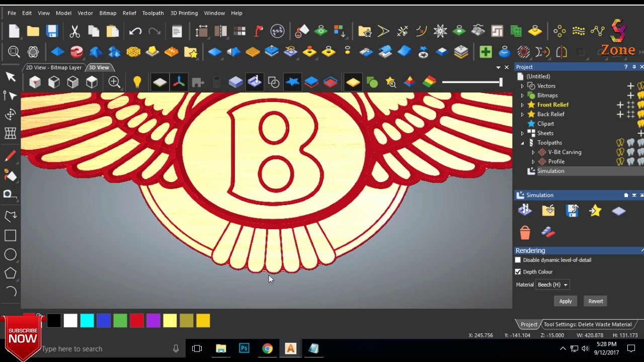Screen dimensions: 644x362
Task: Click the Delete Simulation trash bin icon
Action: pos(525,232)
